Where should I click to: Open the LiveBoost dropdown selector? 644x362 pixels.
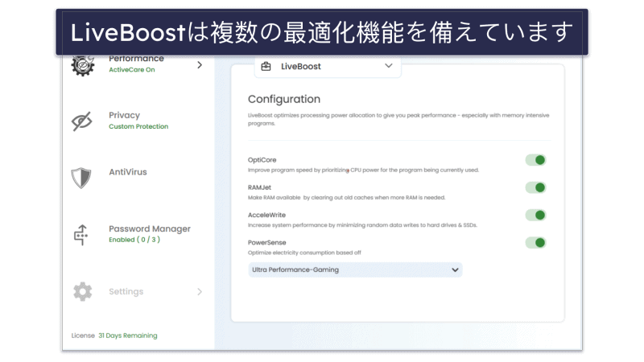[x=328, y=67]
